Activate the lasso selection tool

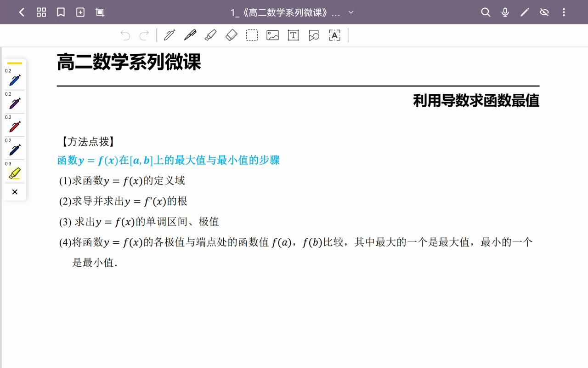(x=252, y=35)
